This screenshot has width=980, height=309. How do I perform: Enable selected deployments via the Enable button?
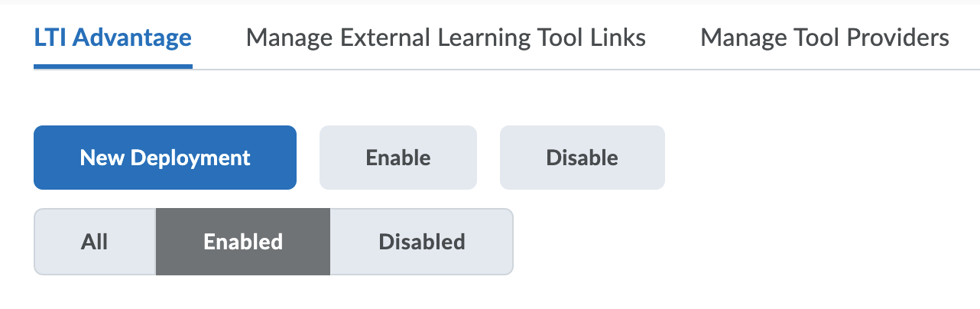click(398, 158)
